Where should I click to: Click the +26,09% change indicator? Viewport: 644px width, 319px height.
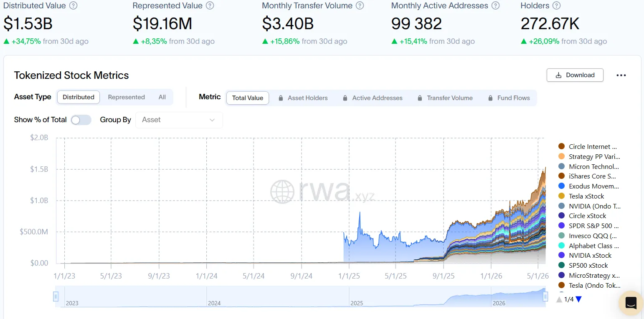pyautogui.click(x=540, y=41)
